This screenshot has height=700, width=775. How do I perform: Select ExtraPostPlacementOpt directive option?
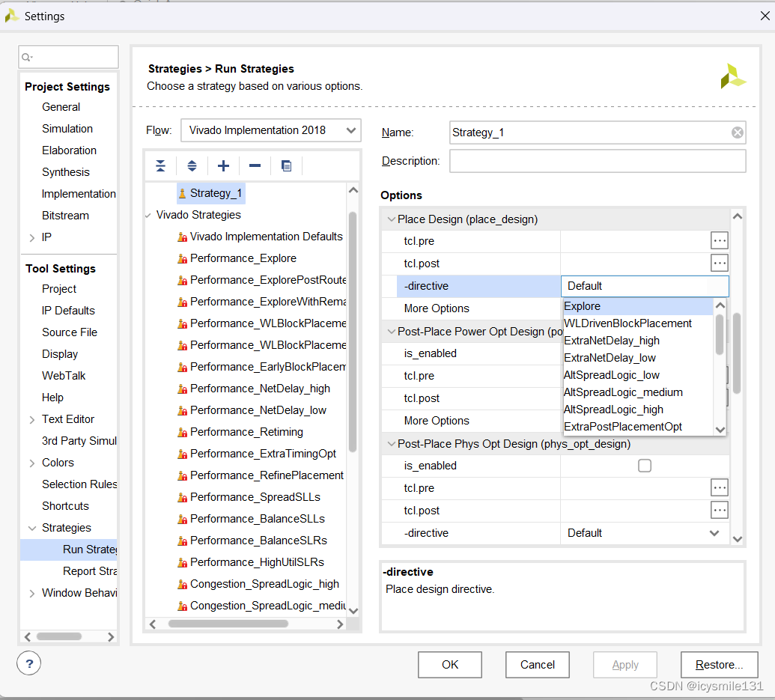[637, 427]
